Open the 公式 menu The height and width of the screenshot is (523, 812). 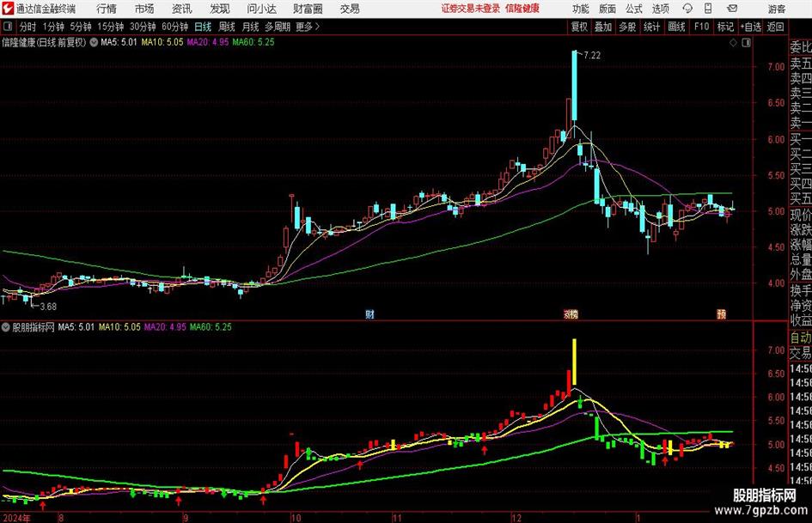(x=634, y=9)
